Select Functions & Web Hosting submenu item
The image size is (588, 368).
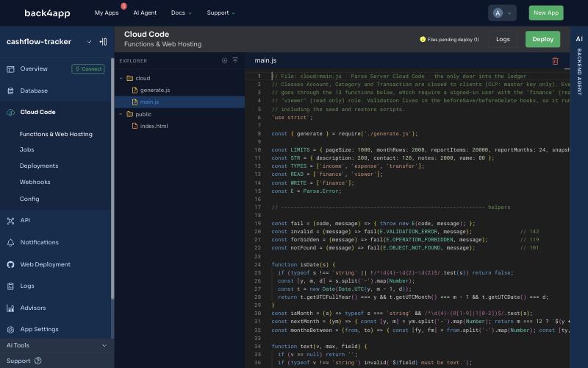(x=56, y=134)
